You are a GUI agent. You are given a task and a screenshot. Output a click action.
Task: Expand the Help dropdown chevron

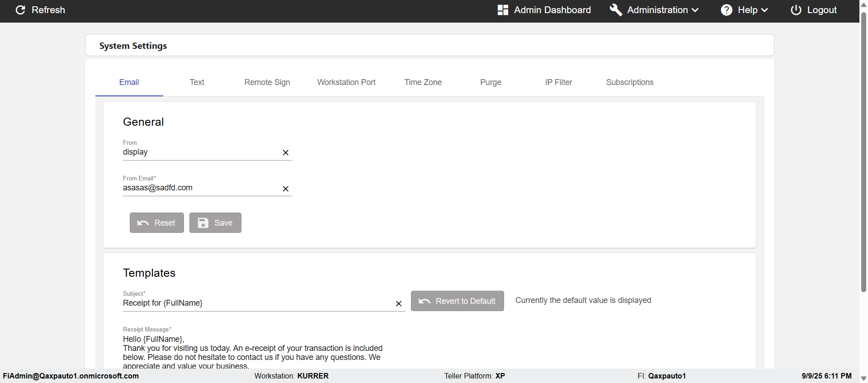pyautogui.click(x=764, y=10)
